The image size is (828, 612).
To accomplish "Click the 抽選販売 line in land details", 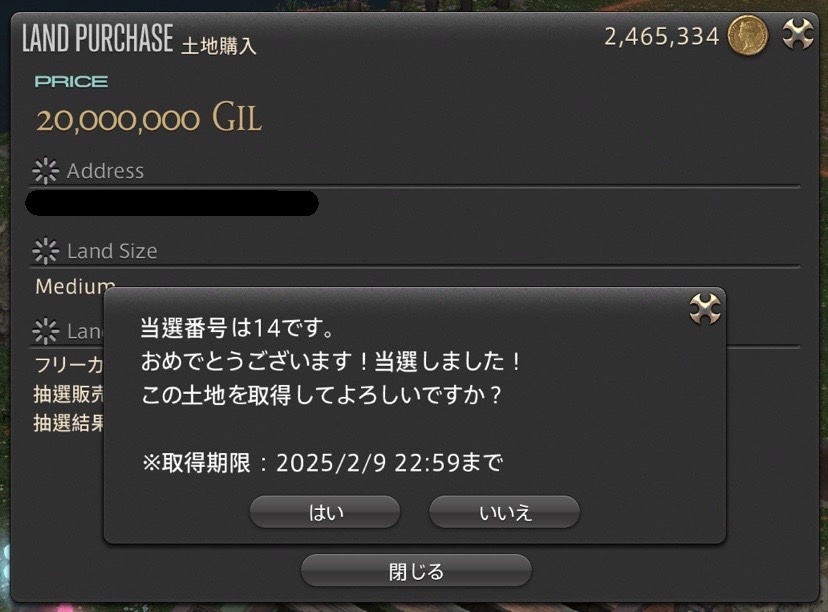I will click(x=69, y=394).
